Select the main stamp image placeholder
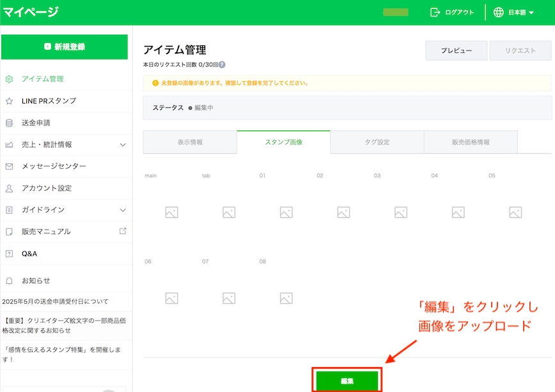 point(171,212)
